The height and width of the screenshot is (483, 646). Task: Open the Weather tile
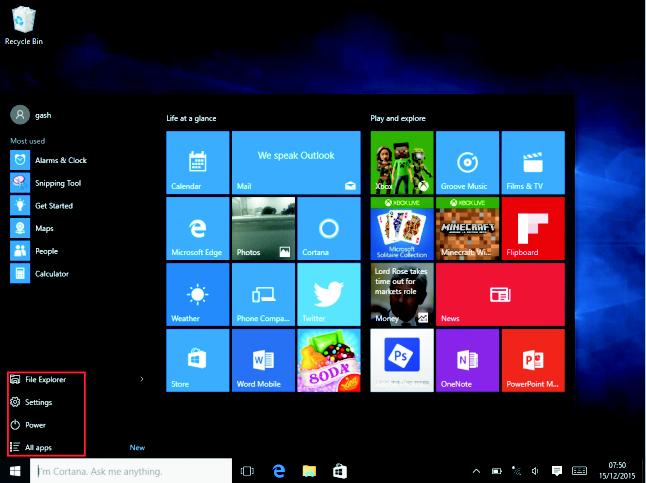pos(198,294)
